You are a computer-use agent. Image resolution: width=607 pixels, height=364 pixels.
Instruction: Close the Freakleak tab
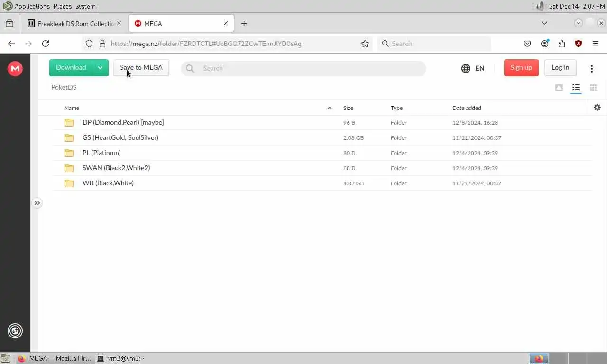click(x=119, y=24)
